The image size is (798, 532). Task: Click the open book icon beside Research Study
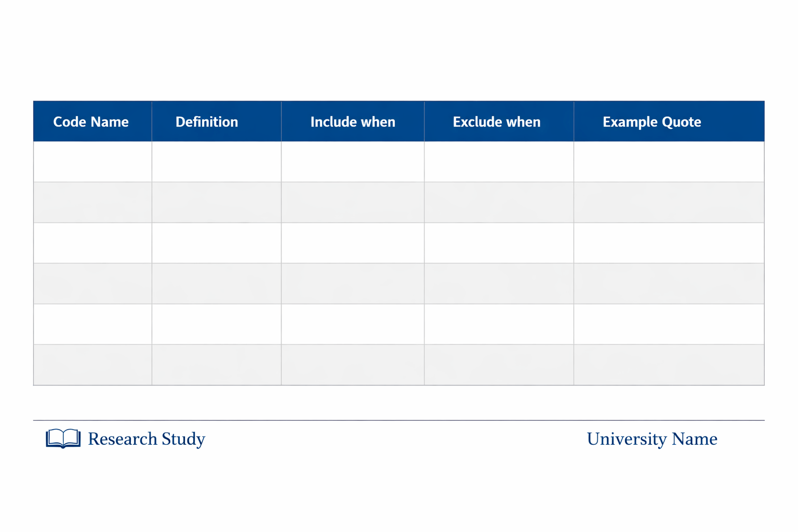click(63, 438)
